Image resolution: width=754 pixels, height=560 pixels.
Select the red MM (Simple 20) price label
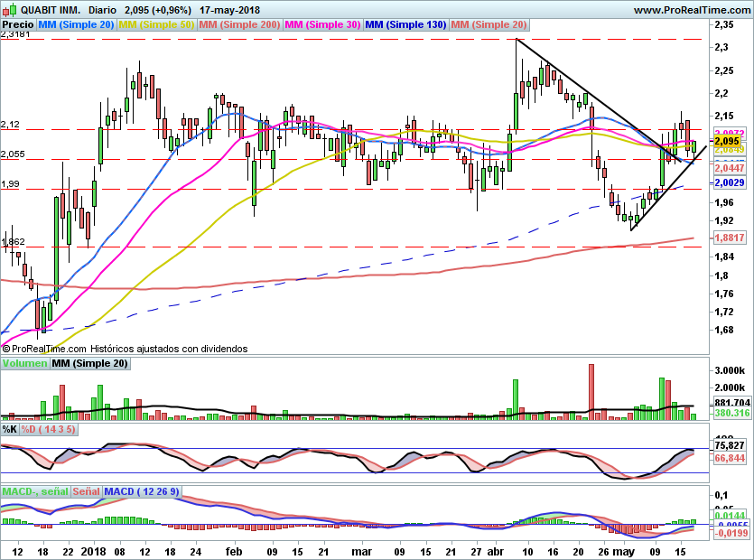tap(489, 24)
